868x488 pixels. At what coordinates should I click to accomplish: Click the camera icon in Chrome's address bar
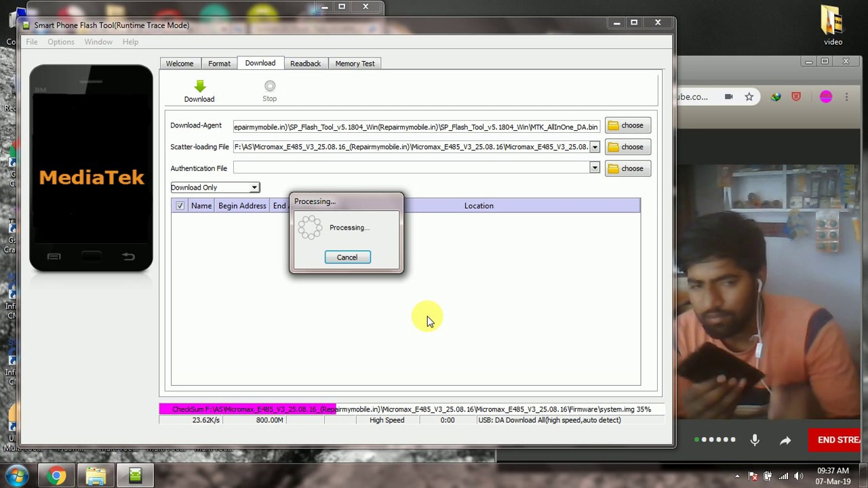point(728,97)
